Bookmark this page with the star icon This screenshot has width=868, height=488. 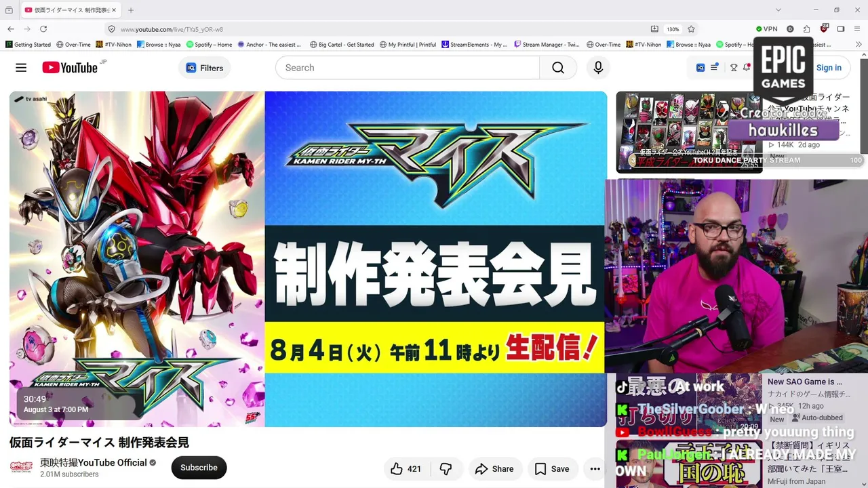pos(691,29)
